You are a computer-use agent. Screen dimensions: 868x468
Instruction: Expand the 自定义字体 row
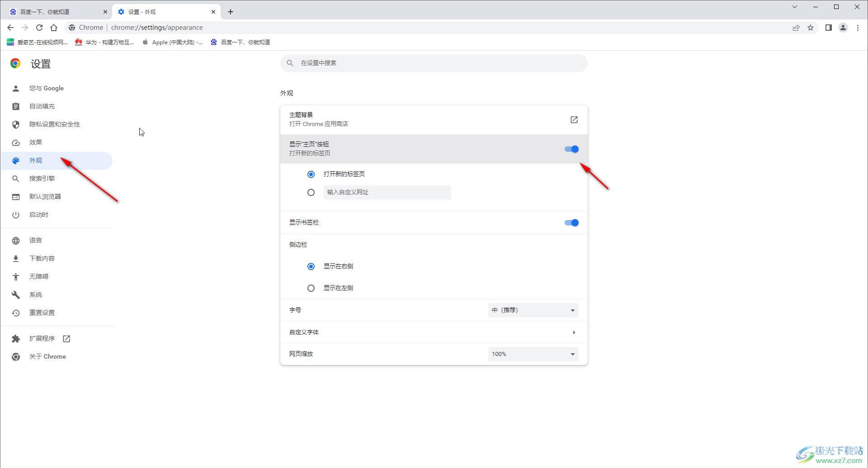pyautogui.click(x=434, y=332)
